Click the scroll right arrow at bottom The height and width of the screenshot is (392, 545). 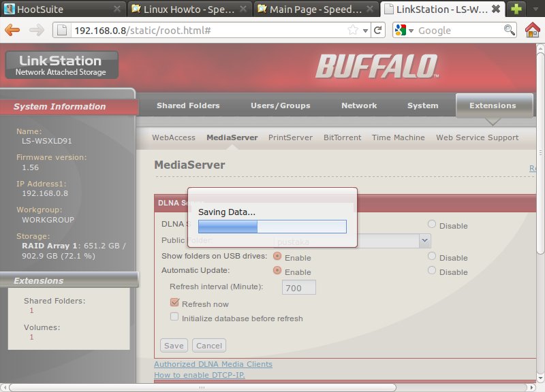pyautogui.click(x=531, y=387)
